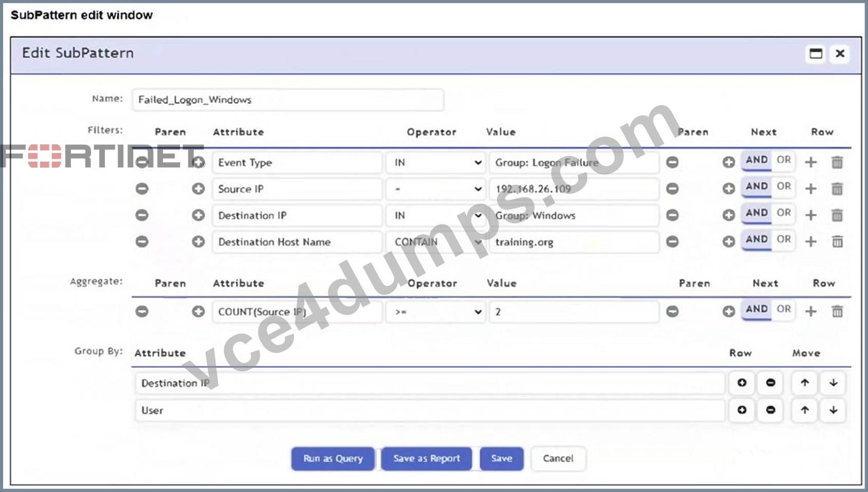Viewport: 868px width, 492px height.
Task: Set the aggregate row's next operator to OR
Action: pyautogui.click(x=784, y=309)
